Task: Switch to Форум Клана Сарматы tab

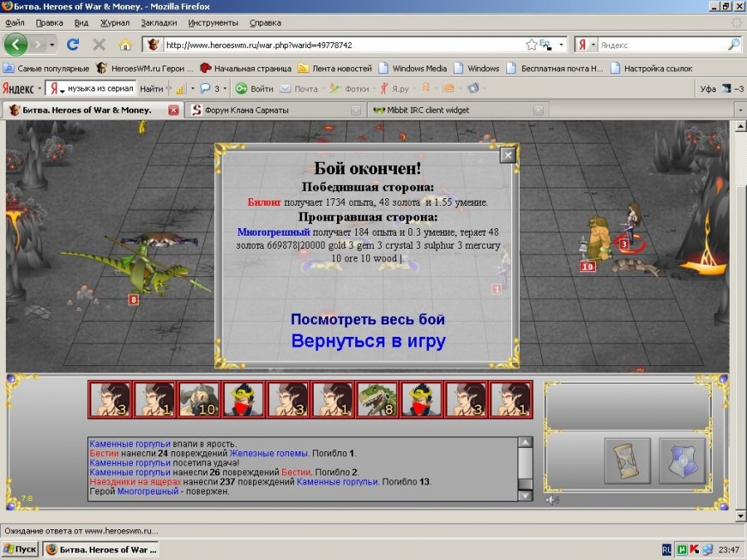Action: pyautogui.click(x=276, y=110)
